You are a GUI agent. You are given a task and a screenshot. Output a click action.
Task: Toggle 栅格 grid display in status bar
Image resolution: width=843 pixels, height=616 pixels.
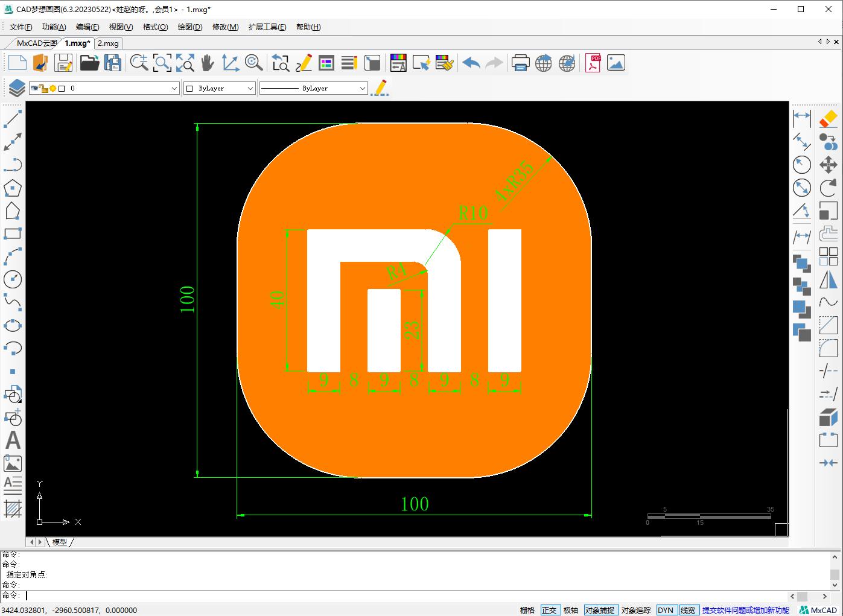click(x=527, y=610)
